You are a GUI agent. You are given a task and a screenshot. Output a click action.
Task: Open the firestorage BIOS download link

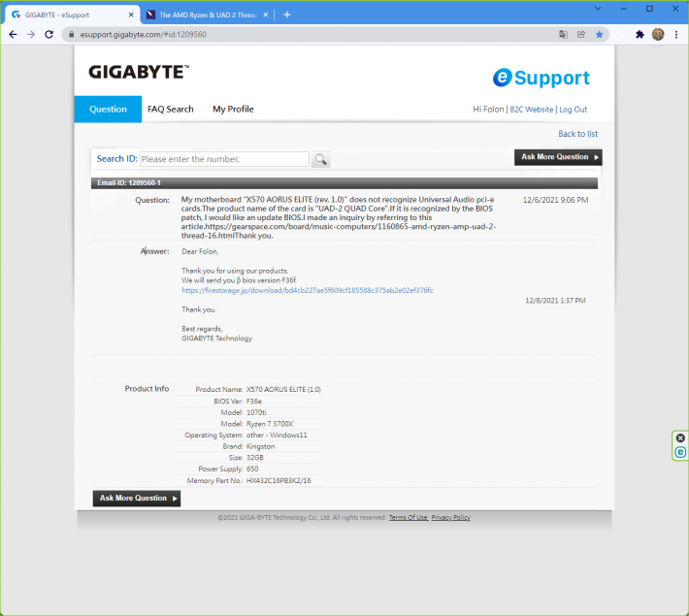pos(307,290)
